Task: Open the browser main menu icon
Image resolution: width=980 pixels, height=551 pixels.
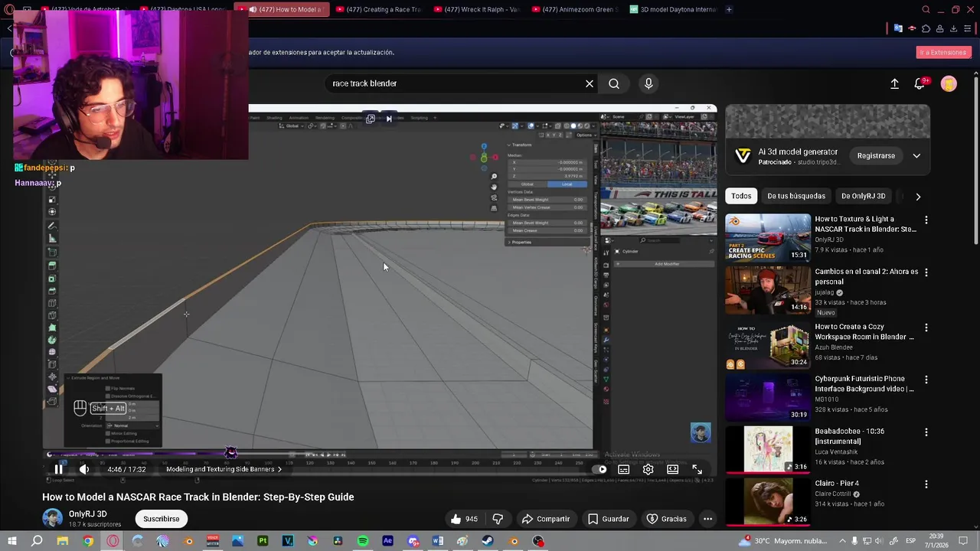Action: (968, 28)
